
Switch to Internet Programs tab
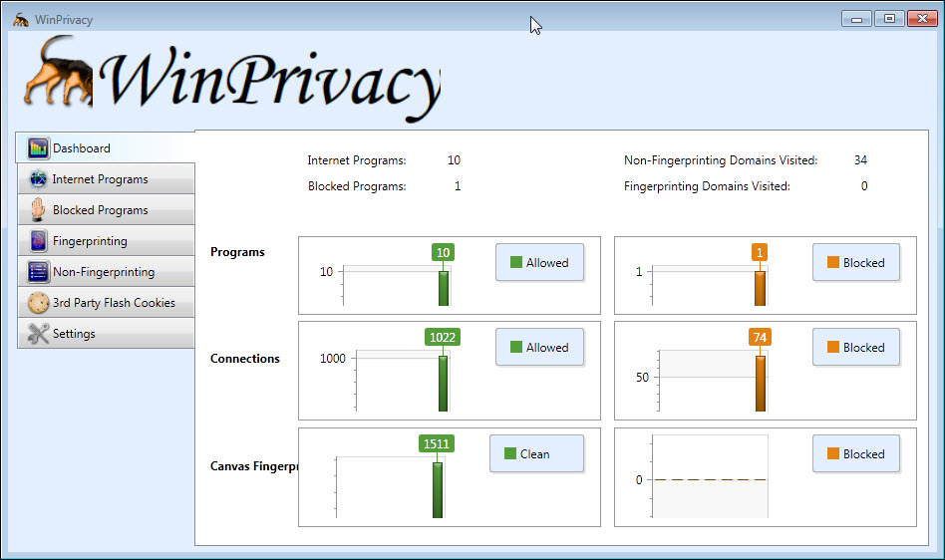point(106,178)
